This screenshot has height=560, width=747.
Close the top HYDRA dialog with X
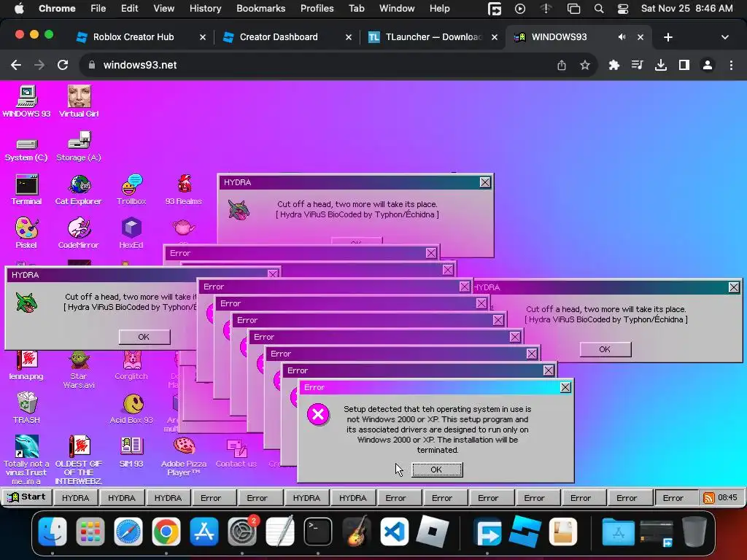coord(485,182)
